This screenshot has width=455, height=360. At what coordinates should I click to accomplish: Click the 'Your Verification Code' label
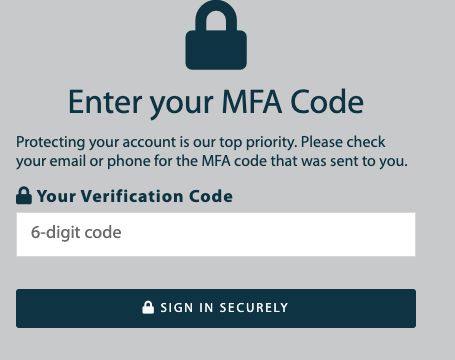(x=135, y=196)
